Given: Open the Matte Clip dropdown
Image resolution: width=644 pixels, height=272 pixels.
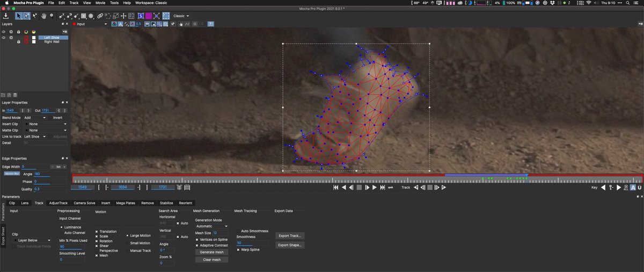Looking at the screenshot, I should click(46, 130).
